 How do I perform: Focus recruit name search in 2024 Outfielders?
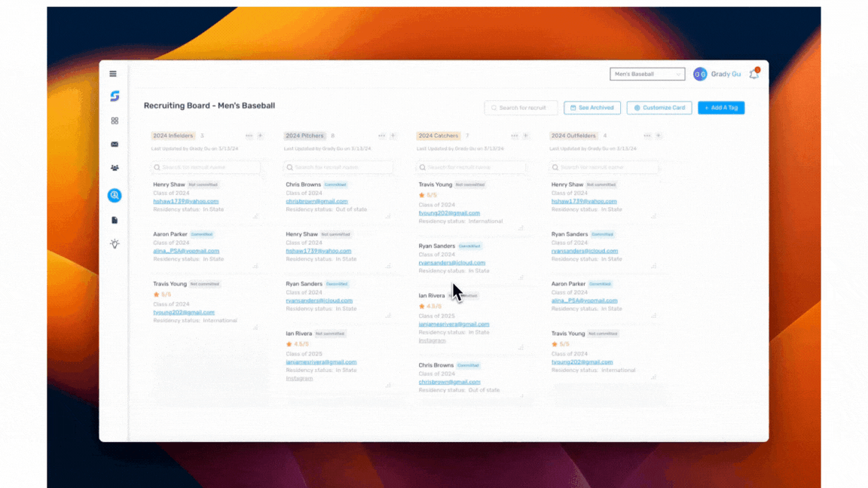tap(604, 167)
